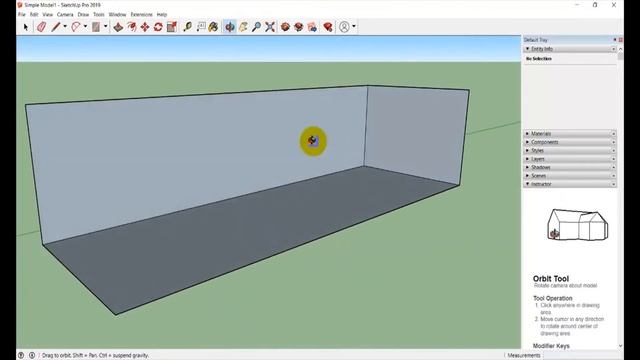Select the Scale tool

pyautogui.click(x=172, y=27)
